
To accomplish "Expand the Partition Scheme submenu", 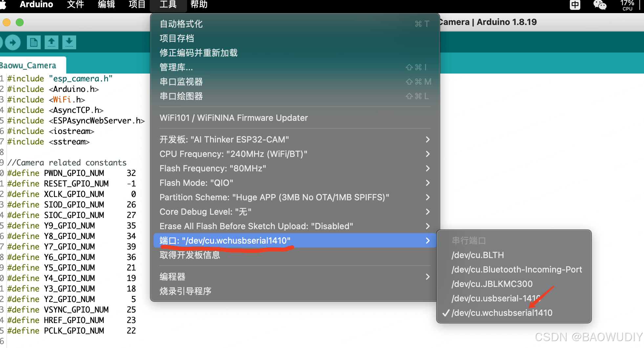I will pyautogui.click(x=274, y=197).
